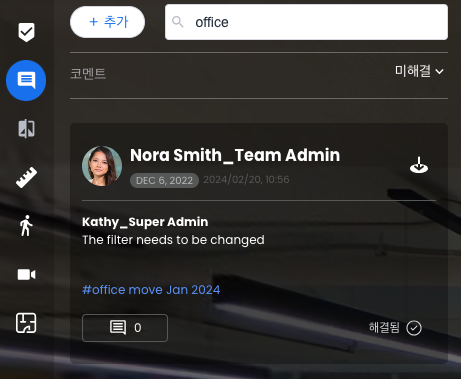Click the name Nora Smith_Team Admin

235,155
